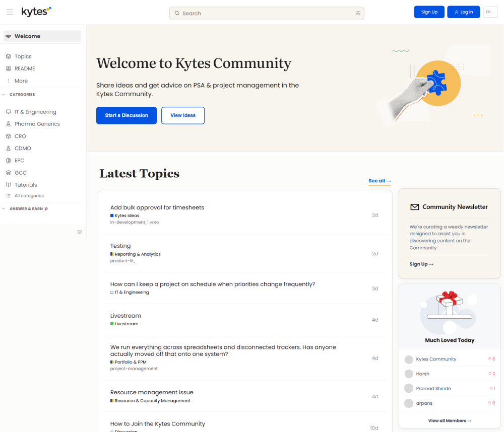Click Pramod Shinde member name
The height and width of the screenshot is (432, 504).
433,389
